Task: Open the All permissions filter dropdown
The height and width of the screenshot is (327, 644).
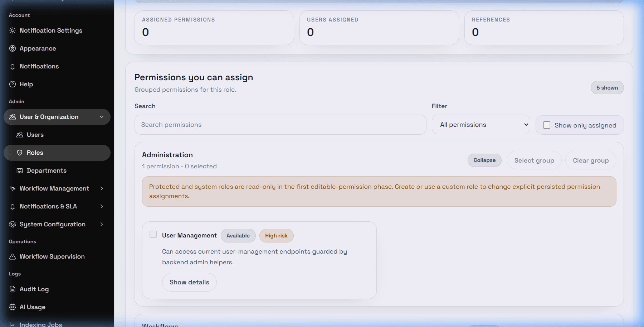Action: click(481, 125)
